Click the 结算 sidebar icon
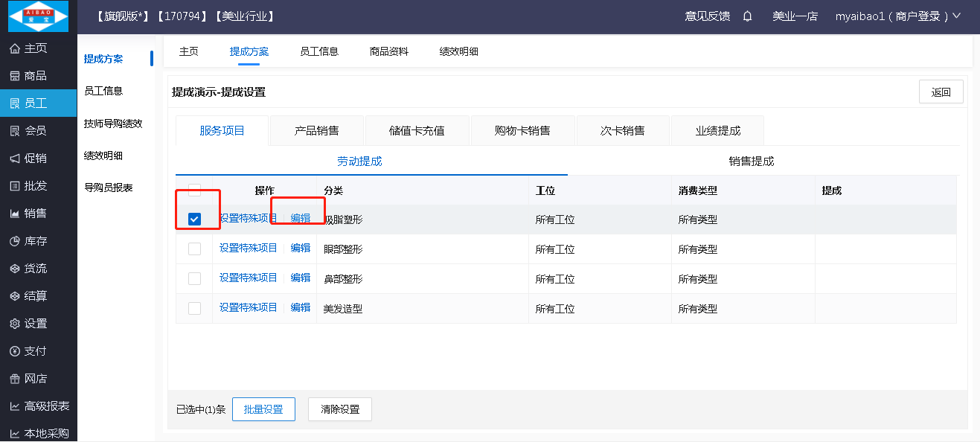The image size is (980, 442). 15,296
